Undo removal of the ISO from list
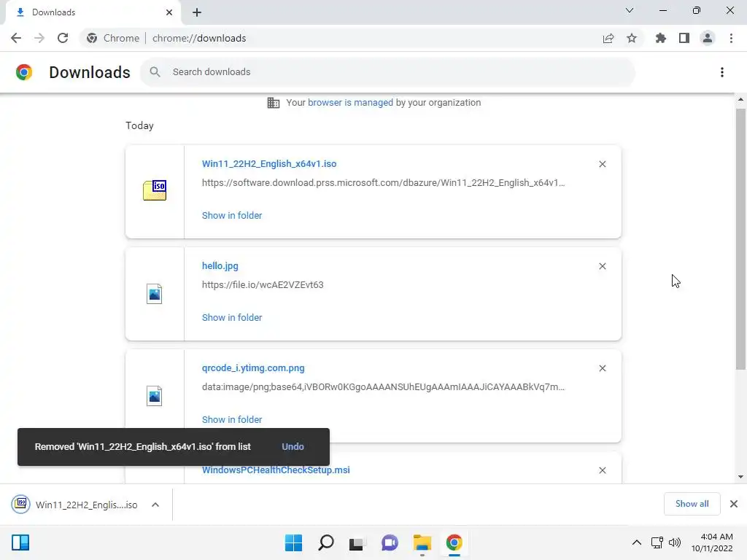 tap(293, 447)
